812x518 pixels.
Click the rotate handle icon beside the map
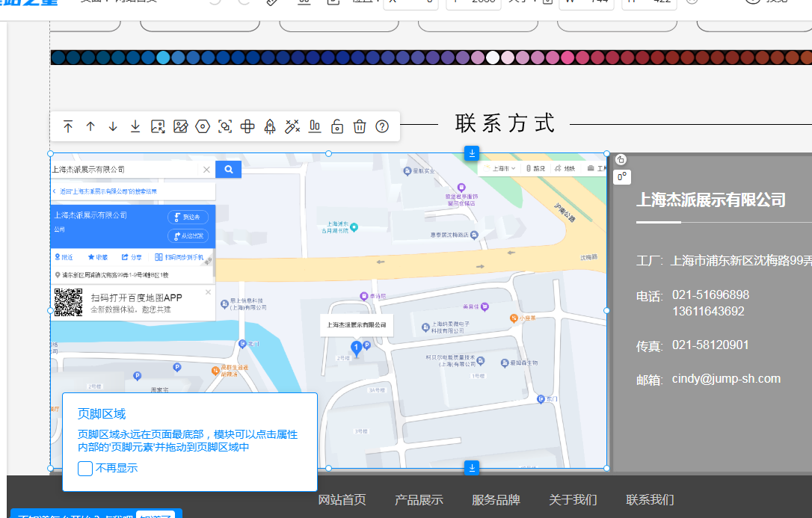click(621, 160)
